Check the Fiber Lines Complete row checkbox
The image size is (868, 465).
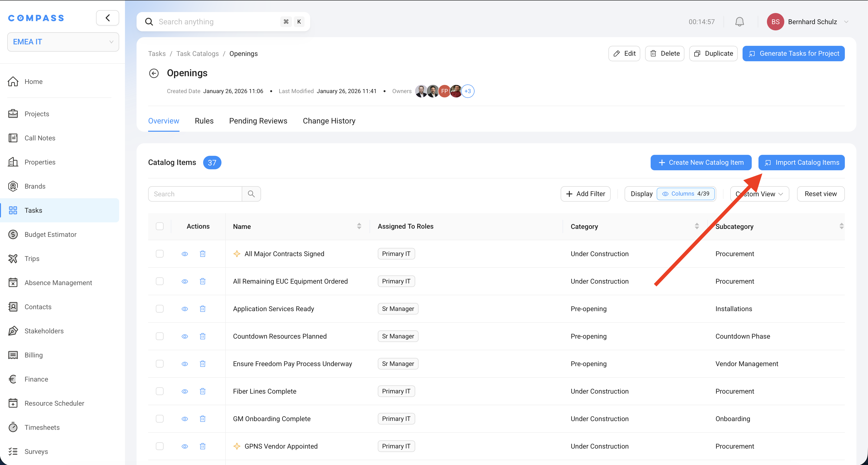coord(160,391)
